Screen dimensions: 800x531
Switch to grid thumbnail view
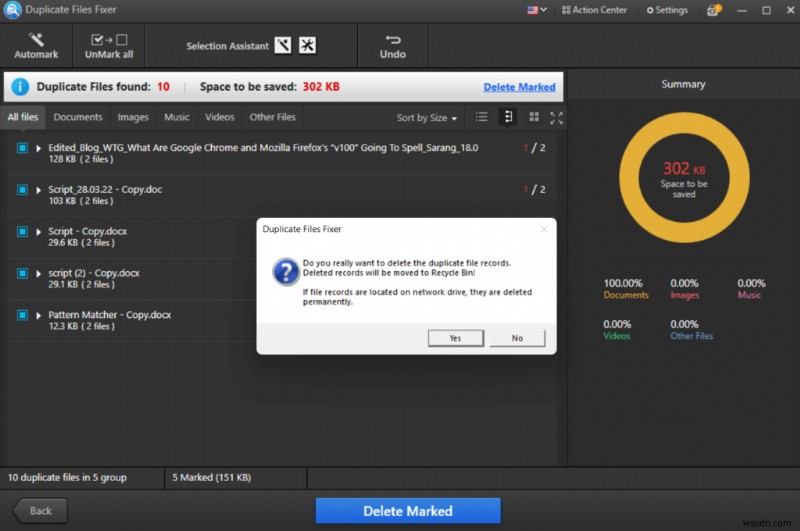[534, 117]
